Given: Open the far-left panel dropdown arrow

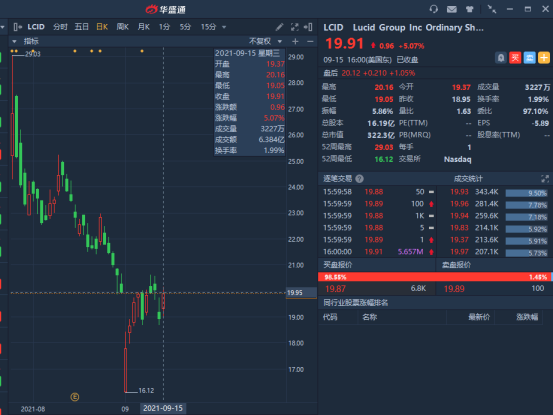Looking at the screenshot, I should pyautogui.click(x=3, y=27).
